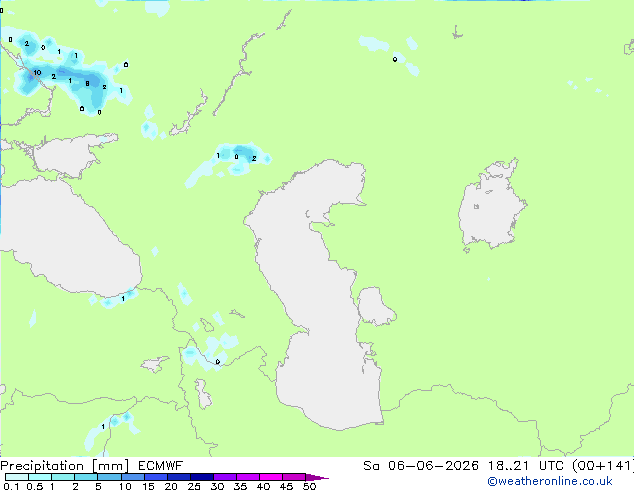Open the weatheronline.co.uk copyright link
The image size is (634, 490).
(x=550, y=481)
